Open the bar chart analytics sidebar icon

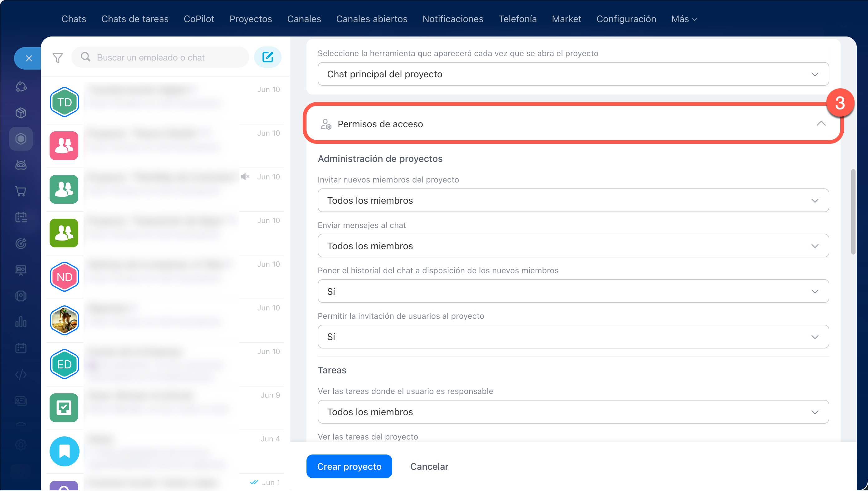click(x=21, y=322)
